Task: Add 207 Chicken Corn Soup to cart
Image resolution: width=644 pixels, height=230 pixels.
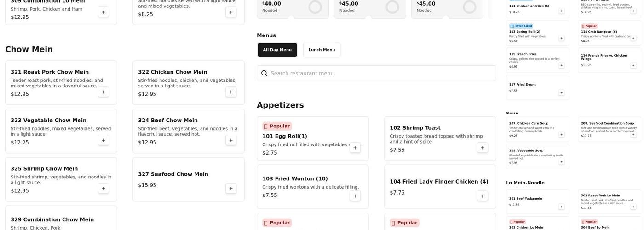Action: click(561, 135)
